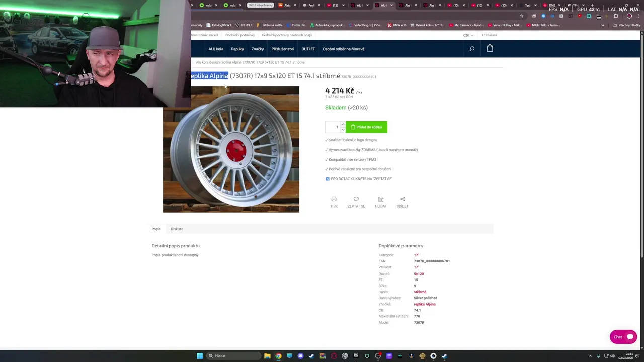Click the Alpina wheel product image

tap(231, 149)
